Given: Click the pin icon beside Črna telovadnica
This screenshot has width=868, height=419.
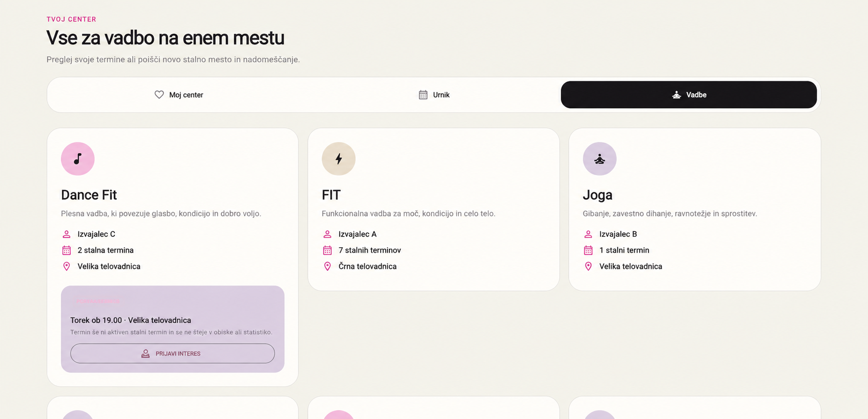Looking at the screenshot, I should [x=327, y=267].
